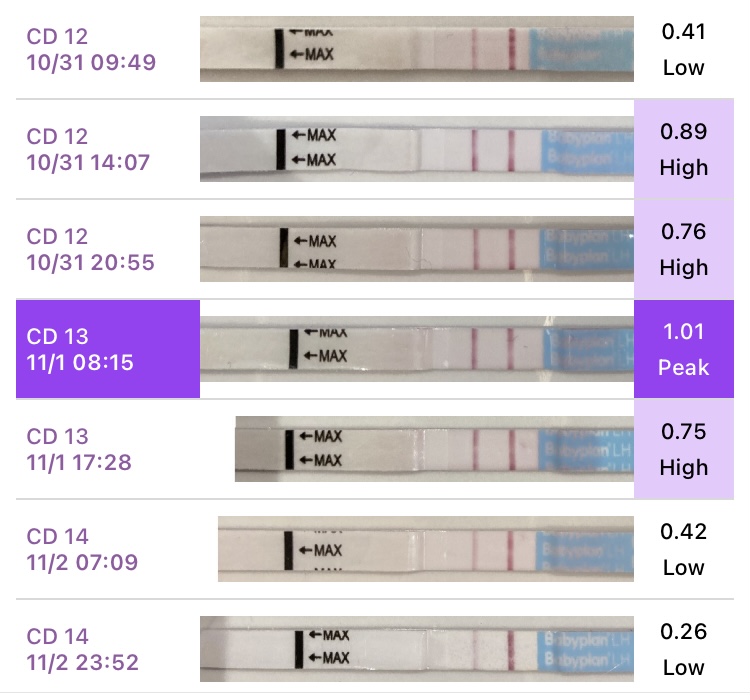Select the CD 12 10/31 14:07 date label
Image resolution: width=750 pixels, height=700 pixels.
90,149
